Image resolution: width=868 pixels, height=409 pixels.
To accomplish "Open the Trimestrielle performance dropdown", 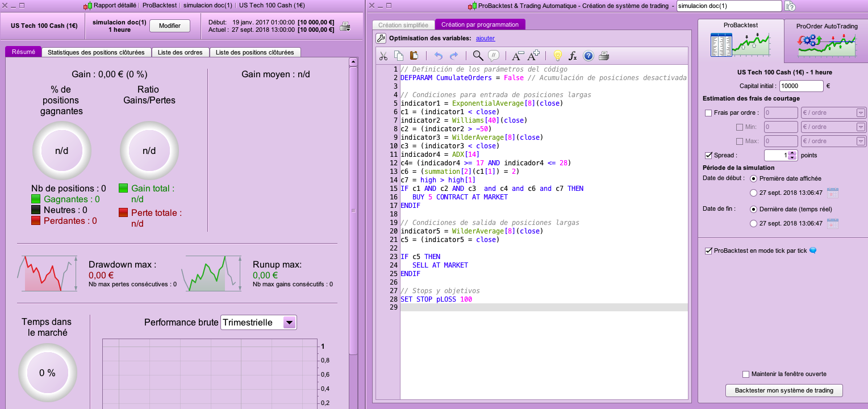I will (289, 323).
